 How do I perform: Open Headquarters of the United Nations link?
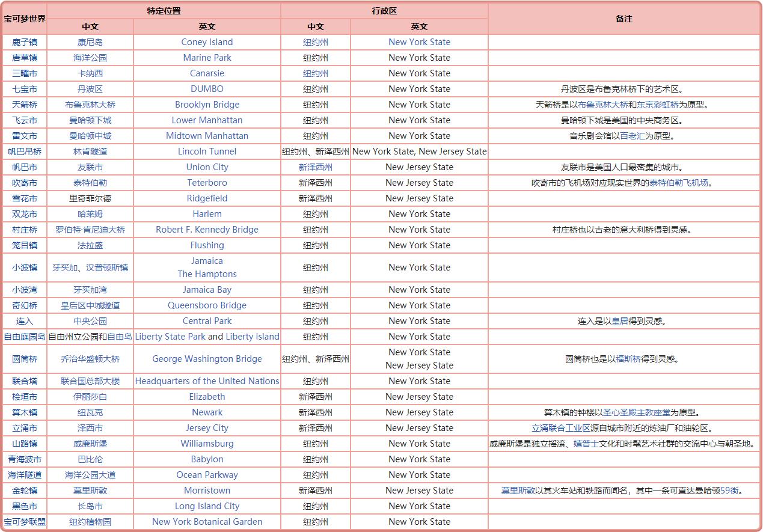coord(207,381)
